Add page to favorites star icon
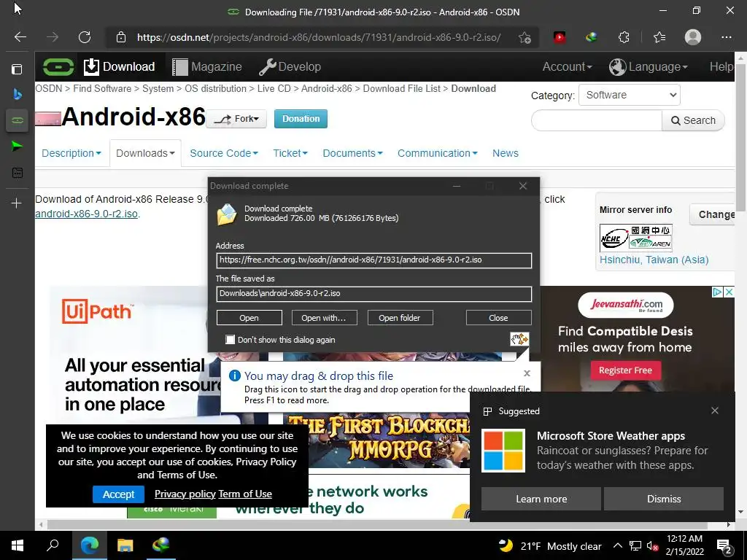This screenshot has width=747, height=560. tap(525, 38)
